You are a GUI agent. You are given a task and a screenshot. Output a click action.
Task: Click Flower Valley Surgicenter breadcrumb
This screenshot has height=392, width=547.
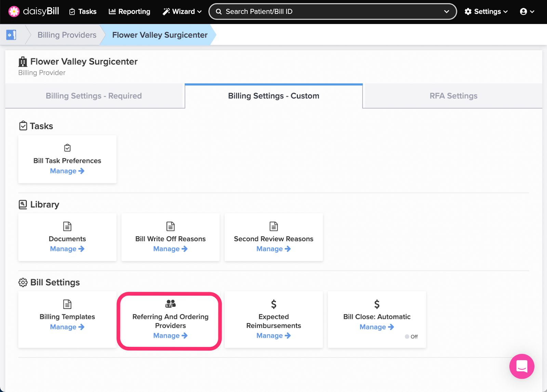(160, 35)
